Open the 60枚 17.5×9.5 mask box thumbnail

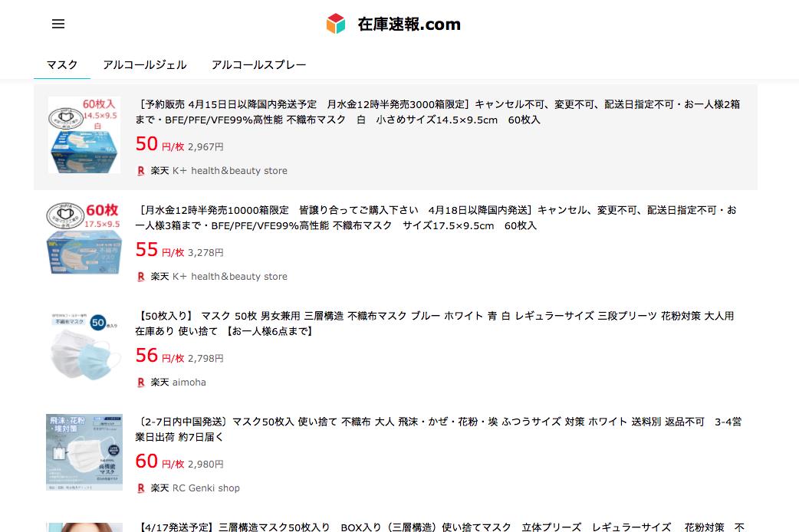(84, 239)
